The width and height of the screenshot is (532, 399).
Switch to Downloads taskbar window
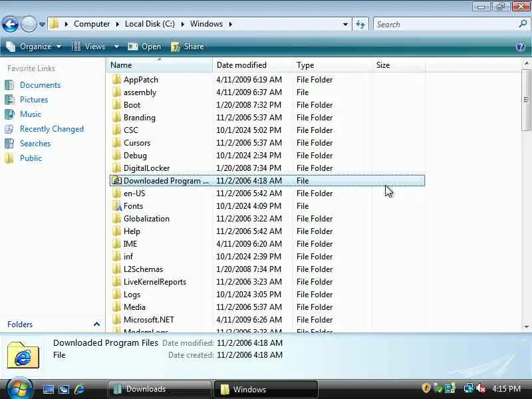[x=160, y=389]
